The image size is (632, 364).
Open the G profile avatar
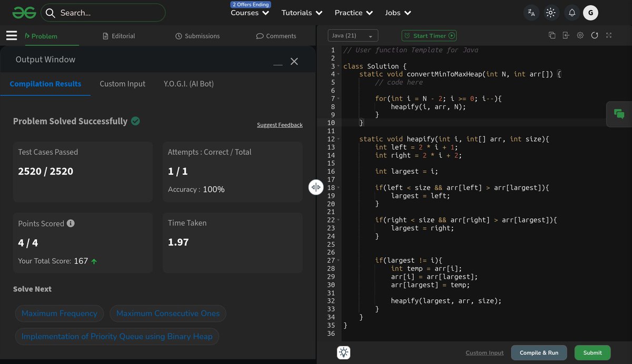[590, 13]
